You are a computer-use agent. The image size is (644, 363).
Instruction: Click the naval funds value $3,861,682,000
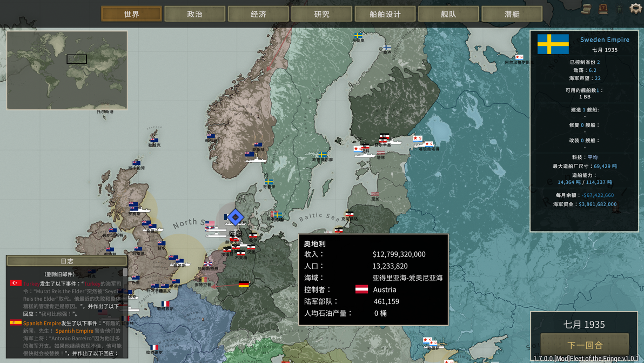pos(598,204)
